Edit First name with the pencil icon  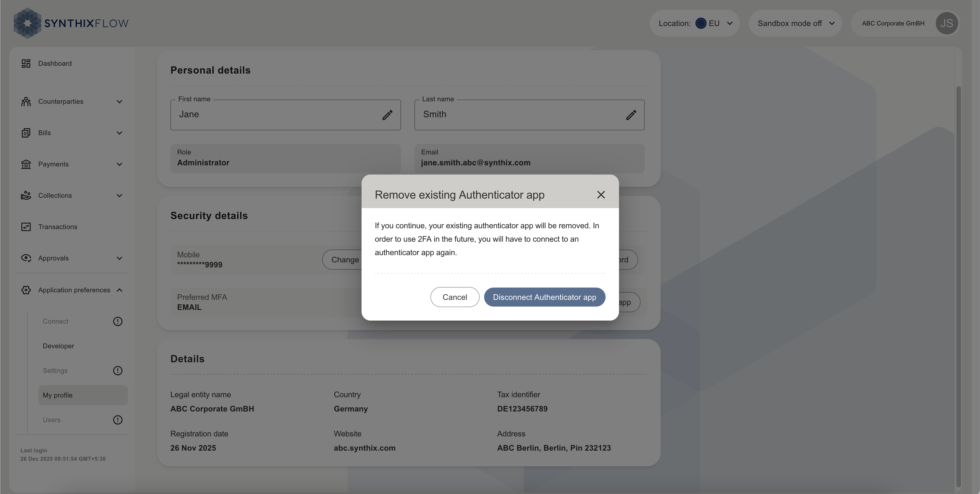click(387, 115)
